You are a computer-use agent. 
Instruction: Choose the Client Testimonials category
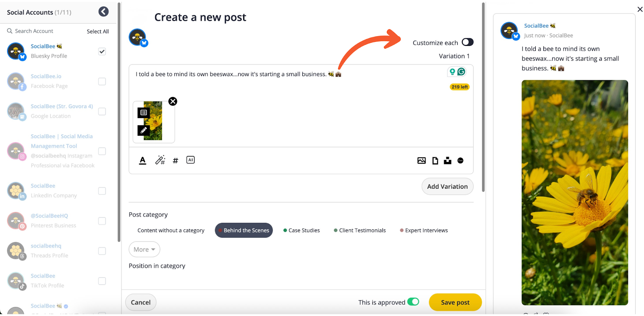pos(359,231)
